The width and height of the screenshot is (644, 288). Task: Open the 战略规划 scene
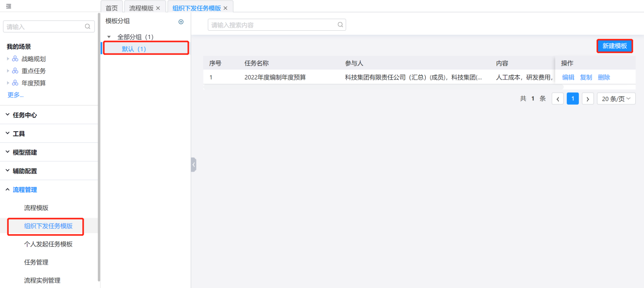tap(33, 59)
